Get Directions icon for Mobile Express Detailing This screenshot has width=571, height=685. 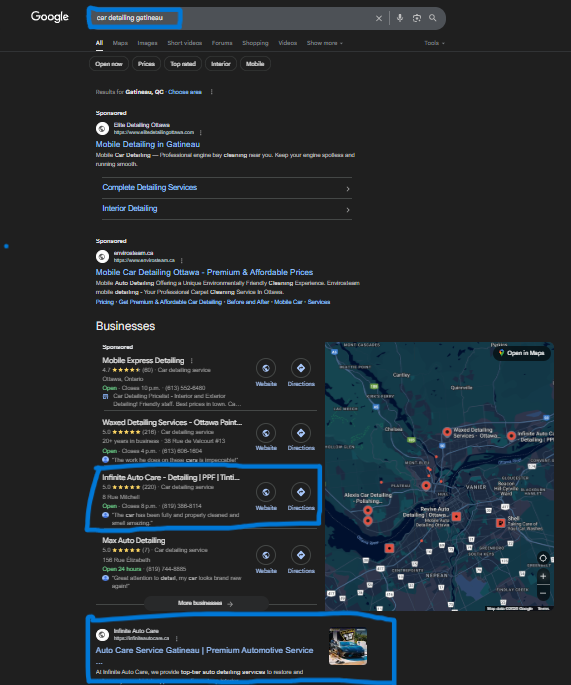point(301,368)
